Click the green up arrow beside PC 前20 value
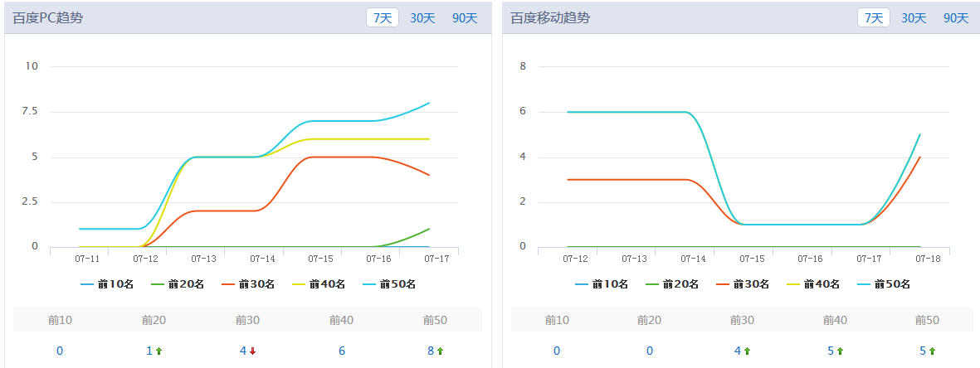 (x=158, y=351)
